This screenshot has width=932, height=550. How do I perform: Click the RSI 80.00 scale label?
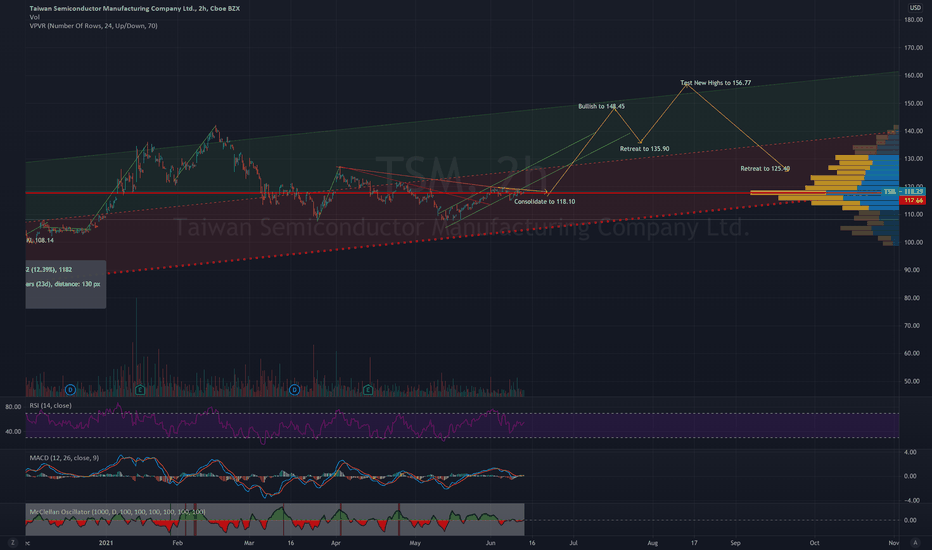(13, 407)
